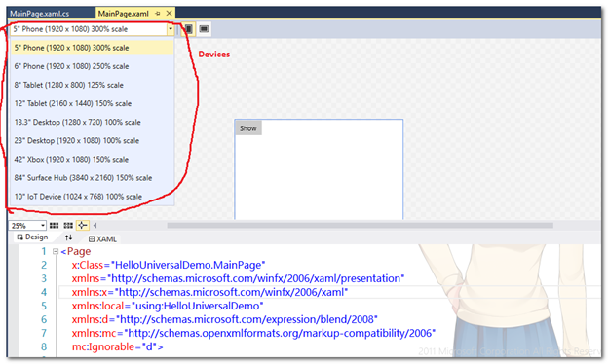
Task: Swap the Design and XAML panes
Action: [68, 237]
